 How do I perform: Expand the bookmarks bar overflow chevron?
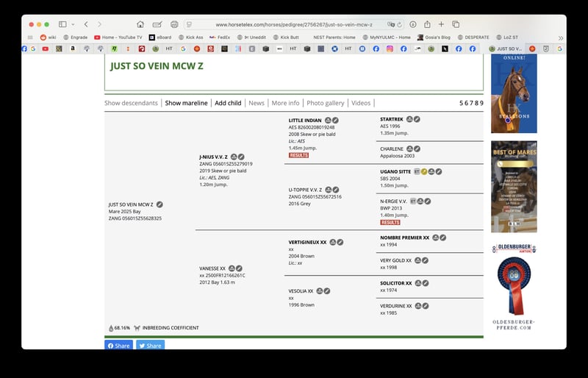pos(561,38)
